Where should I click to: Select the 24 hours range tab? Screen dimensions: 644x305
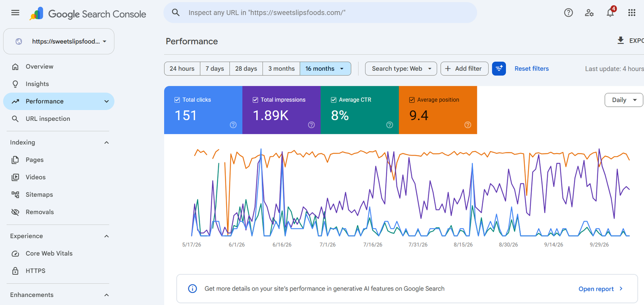click(182, 68)
